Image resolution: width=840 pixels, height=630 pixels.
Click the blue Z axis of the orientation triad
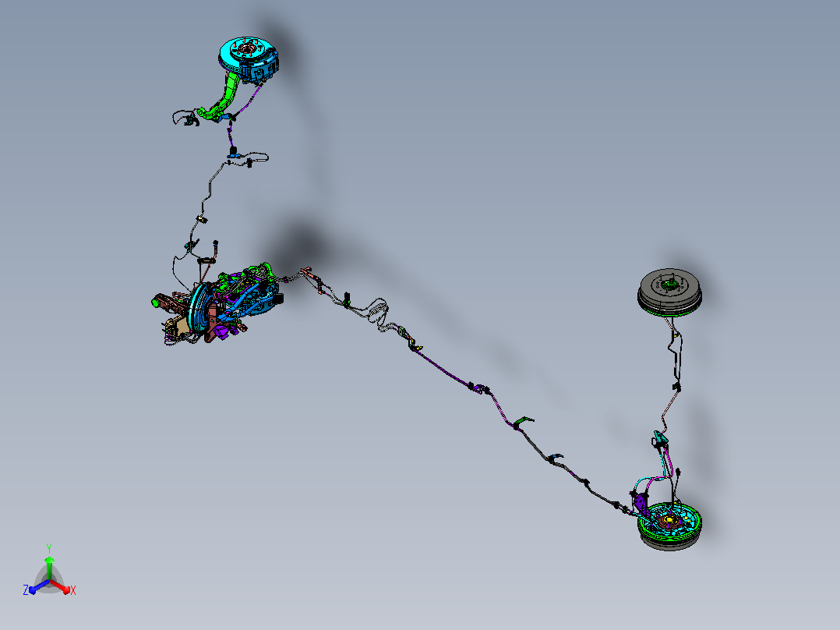coord(38,586)
